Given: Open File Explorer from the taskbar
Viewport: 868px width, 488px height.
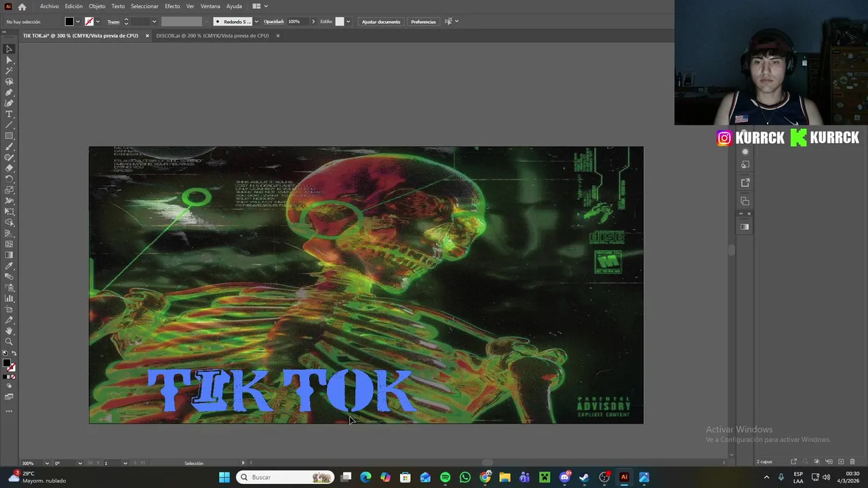Looking at the screenshot, I should coord(505,477).
